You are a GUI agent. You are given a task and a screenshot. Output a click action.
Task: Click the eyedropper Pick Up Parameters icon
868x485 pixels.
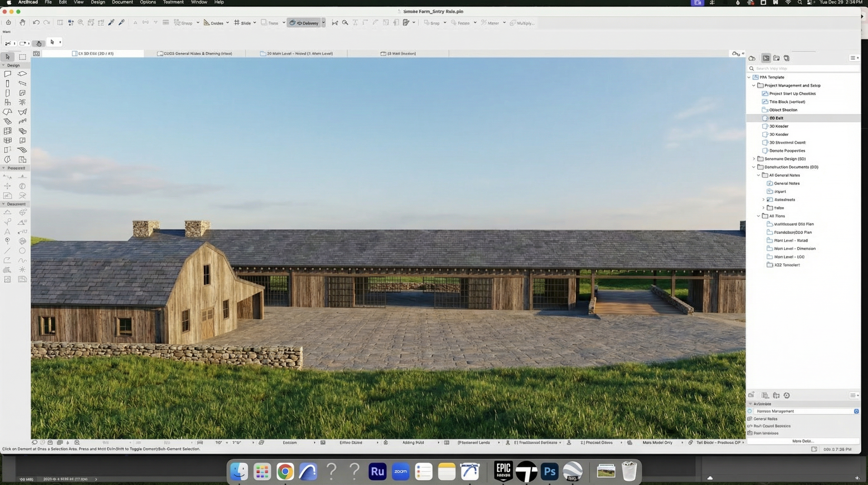pyautogui.click(x=111, y=23)
